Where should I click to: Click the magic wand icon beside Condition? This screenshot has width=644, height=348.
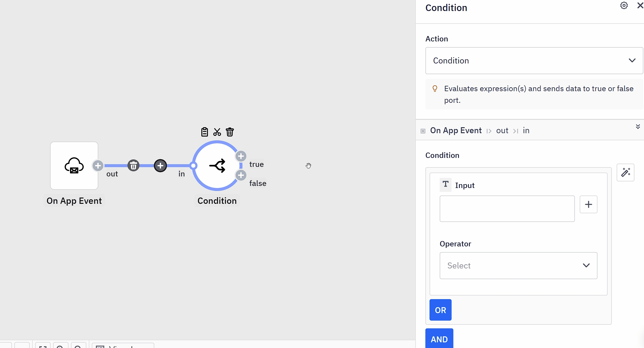[625, 173]
